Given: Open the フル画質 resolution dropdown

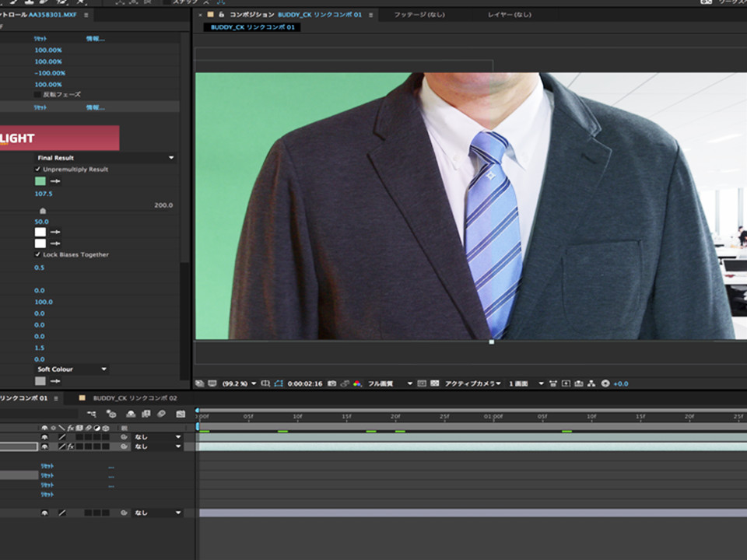Looking at the screenshot, I should 390,383.
